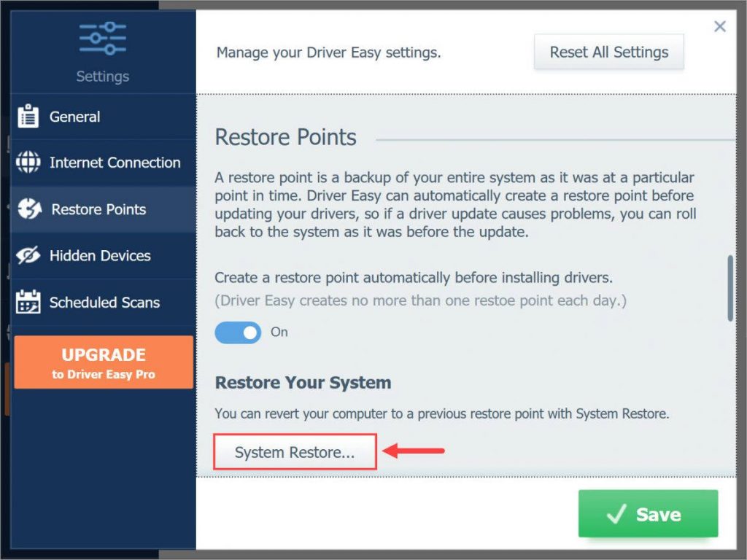Turn off automatic restore point toggle
The height and width of the screenshot is (560, 747).
click(x=238, y=332)
